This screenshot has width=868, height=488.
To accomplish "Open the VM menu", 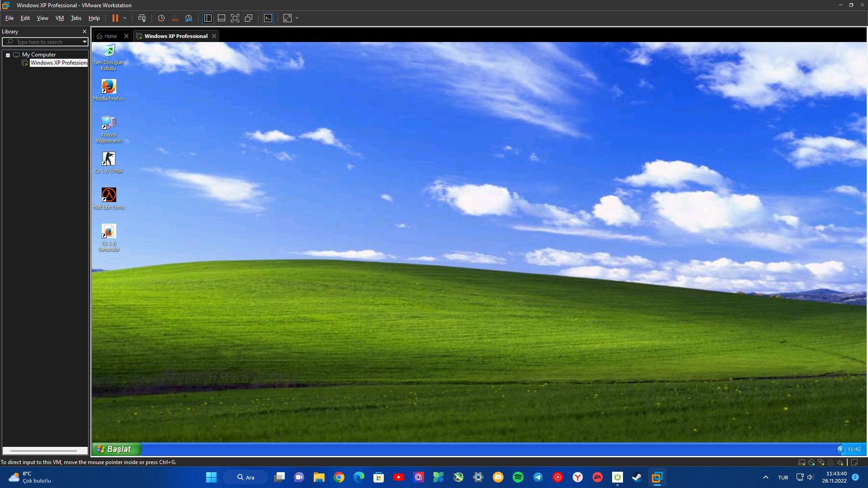I will (x=59, y=18).
